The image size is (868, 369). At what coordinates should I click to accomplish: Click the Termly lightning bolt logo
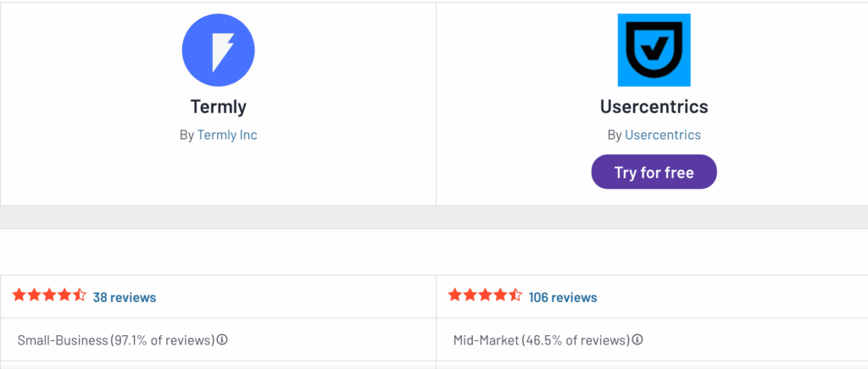[x=218, y=50]
